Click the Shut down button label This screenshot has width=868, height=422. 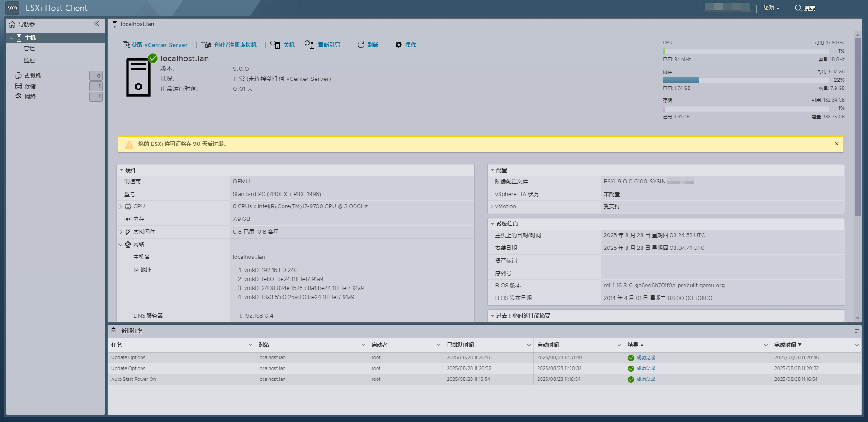[x=289, y=45]
